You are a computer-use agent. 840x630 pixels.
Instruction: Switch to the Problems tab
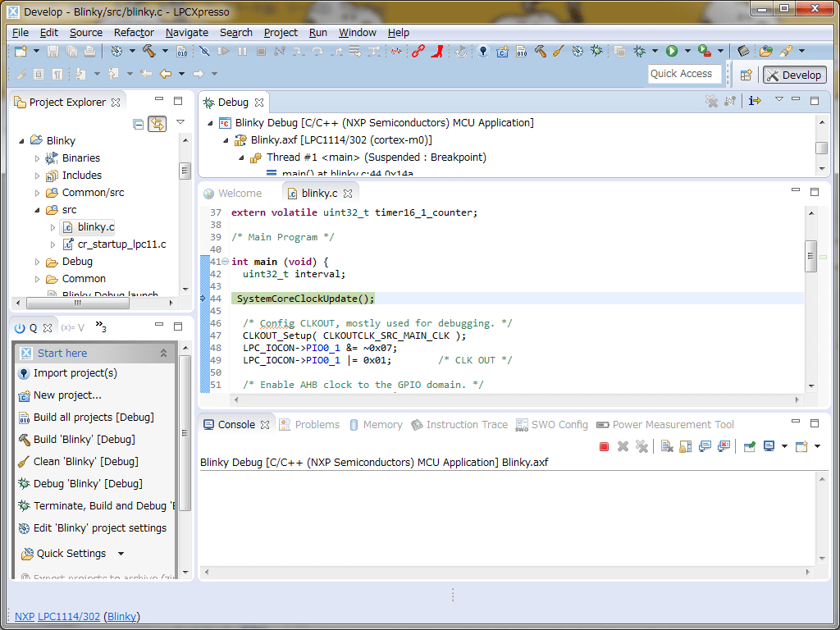(309, 425)
